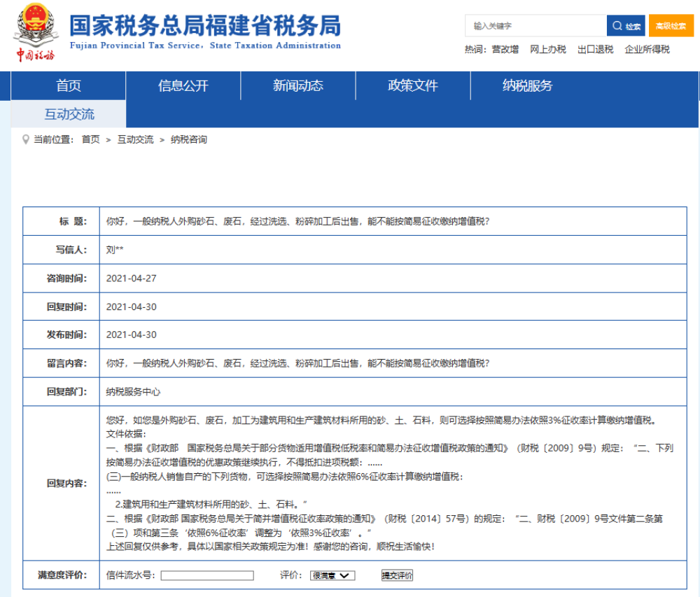This screenshot has height=597, width=700.
Task: Select the 纳税服务 navigation item
Action: tap(528, 86)
